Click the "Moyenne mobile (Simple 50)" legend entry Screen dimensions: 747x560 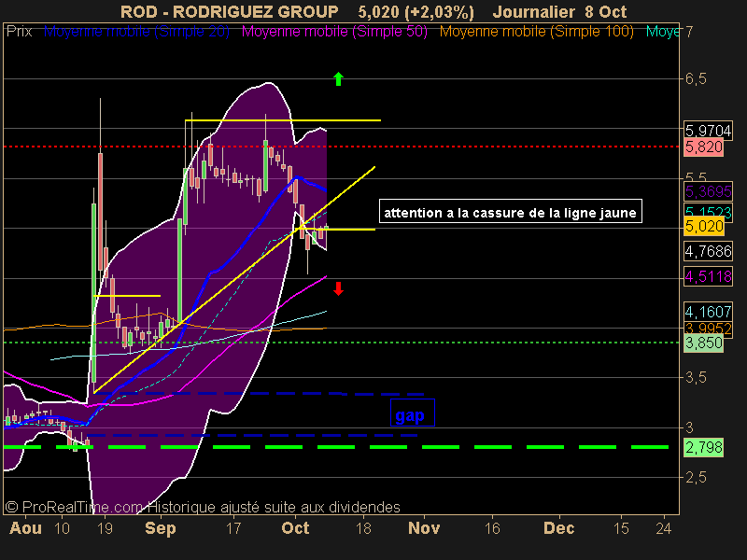(x=334, y=32)
